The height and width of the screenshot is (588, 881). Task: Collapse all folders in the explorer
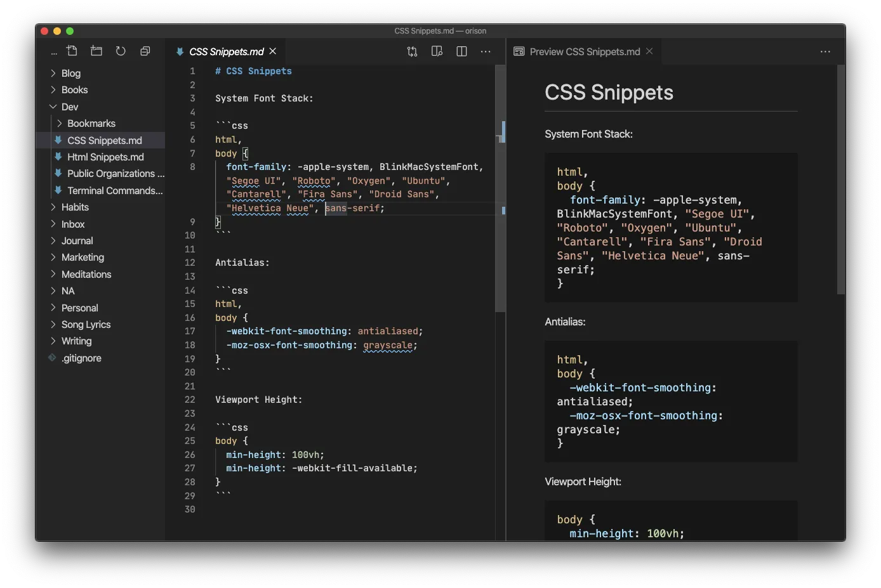[x=145, y=51]
